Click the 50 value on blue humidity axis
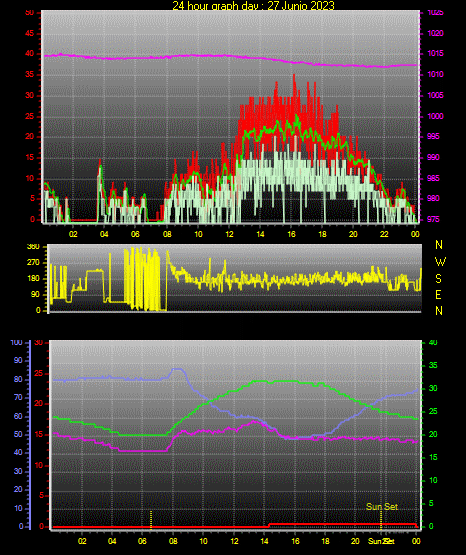The width and height of the screenshot is (466, 555). click(x=18, y=434)
